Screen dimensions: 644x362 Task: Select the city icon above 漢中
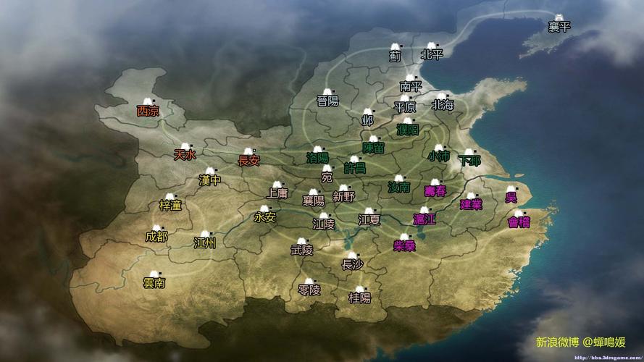coord(210,171)
